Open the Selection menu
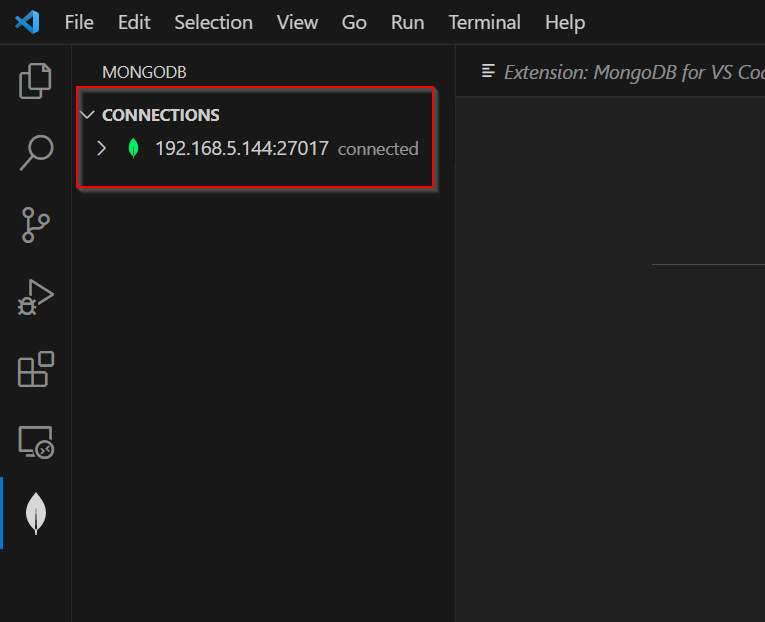The image size is (765, 622). [214, 22]
